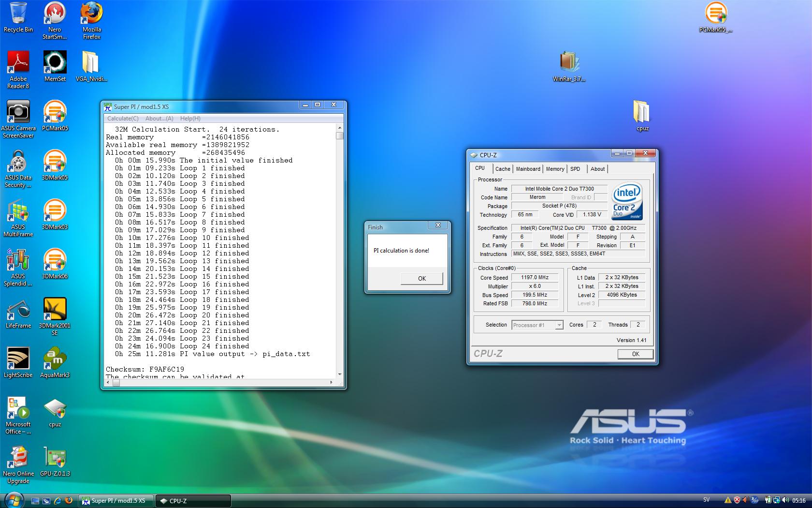Click the Loop 24 finished line

[x=182, y=346]
